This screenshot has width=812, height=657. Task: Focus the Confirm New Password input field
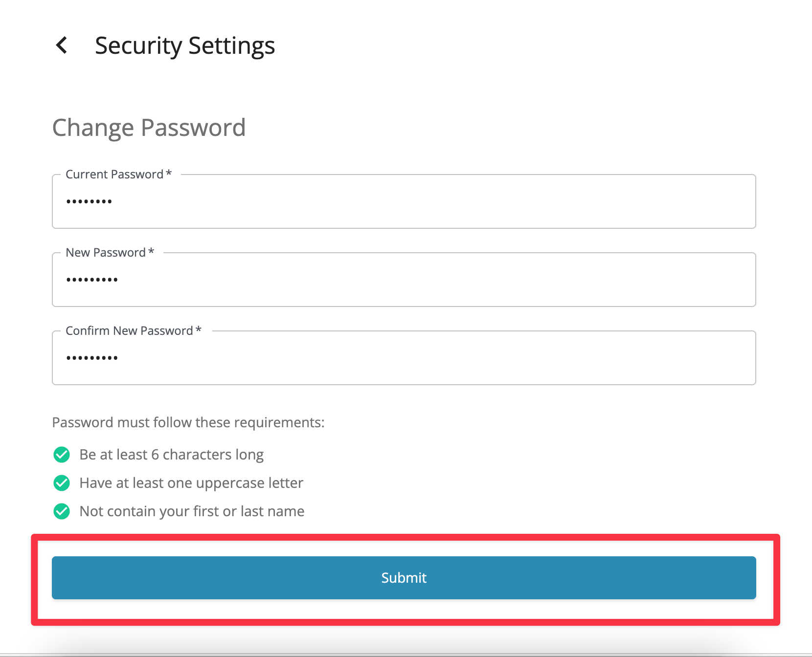tap(404, 358)
